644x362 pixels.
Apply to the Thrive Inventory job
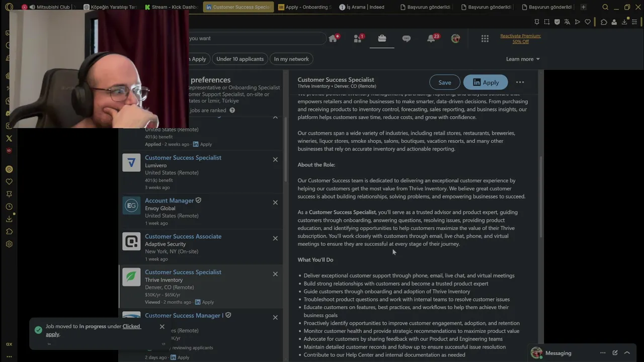coord(486,82)
